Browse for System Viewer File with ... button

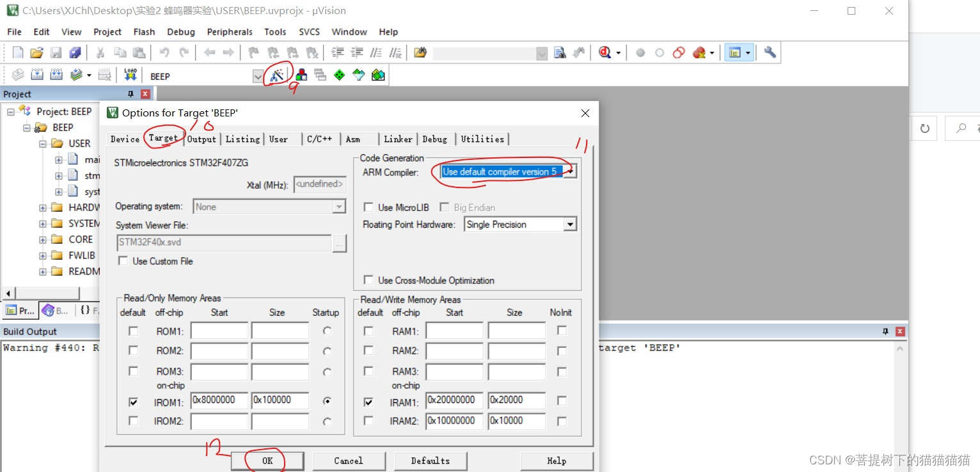pyautogui.click(x=340, y=243)
